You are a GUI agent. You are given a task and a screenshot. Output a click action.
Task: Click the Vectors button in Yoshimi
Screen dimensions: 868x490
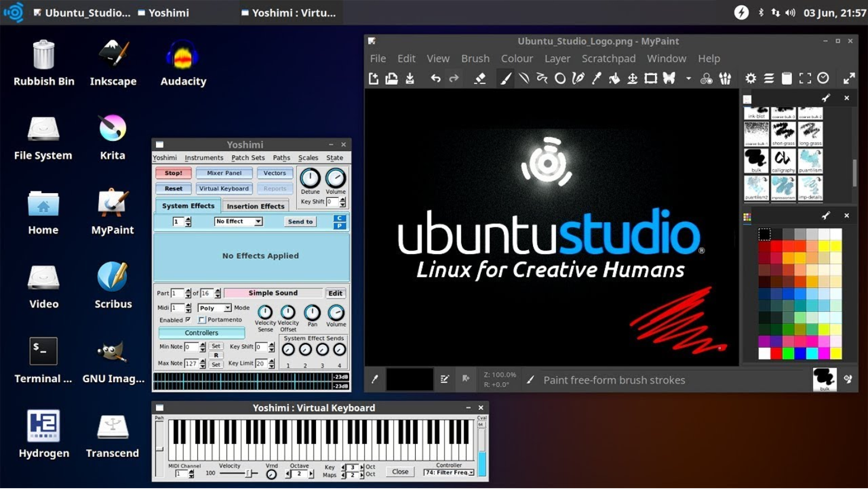coord(275,173)
